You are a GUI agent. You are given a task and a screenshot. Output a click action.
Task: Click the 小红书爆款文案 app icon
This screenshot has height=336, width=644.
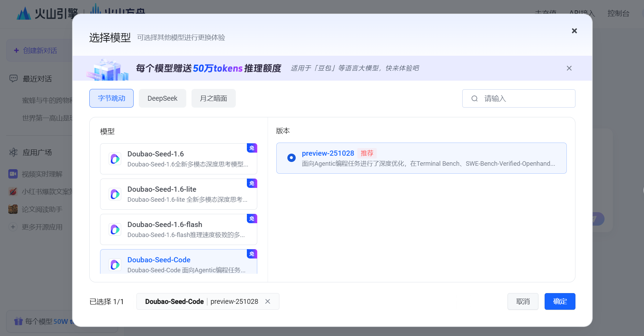coord(13,191)
